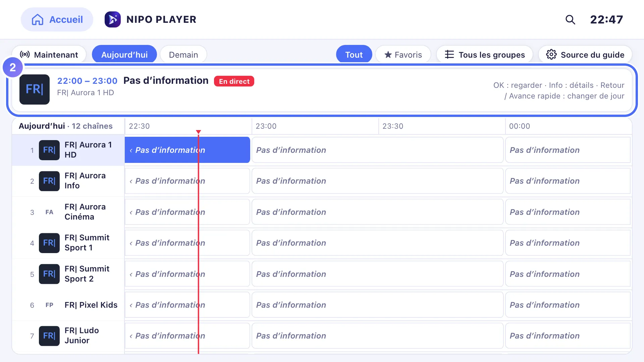Select the Tout filter

[354, 55]
